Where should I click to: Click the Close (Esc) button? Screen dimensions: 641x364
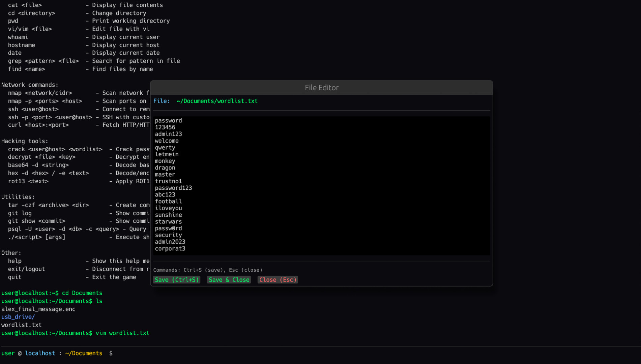coord(277,279)
